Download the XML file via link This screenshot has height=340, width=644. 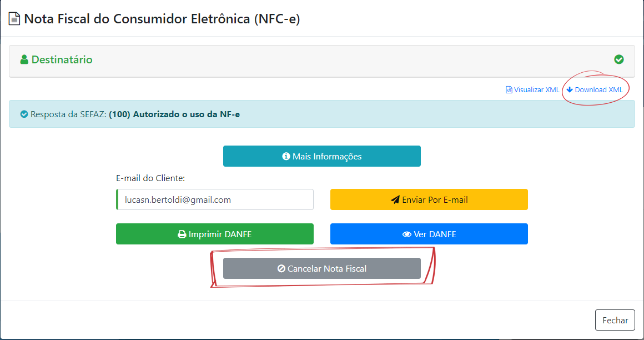coord(598,89)
